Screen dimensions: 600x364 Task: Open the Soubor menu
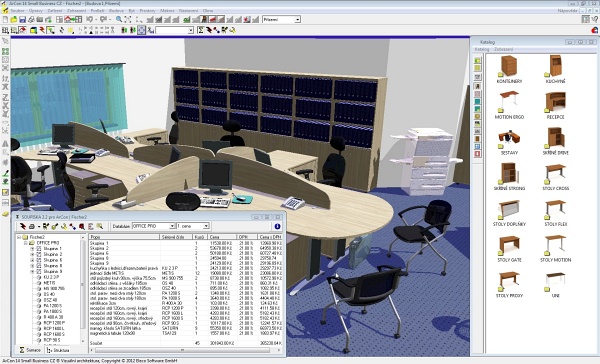(x=18, y=11)
